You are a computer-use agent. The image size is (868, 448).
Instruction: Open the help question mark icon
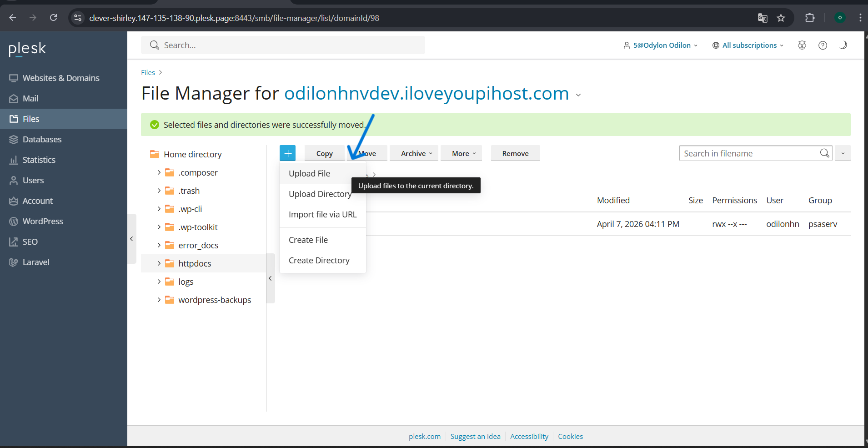823,45
